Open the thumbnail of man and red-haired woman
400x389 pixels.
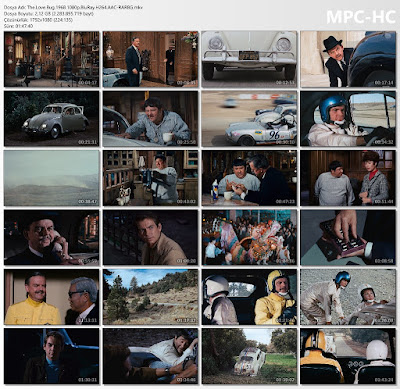348,178
